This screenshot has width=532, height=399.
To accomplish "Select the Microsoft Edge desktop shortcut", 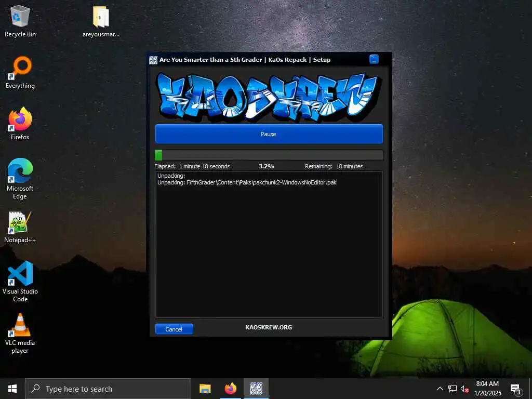I will [x=20, y=179].
